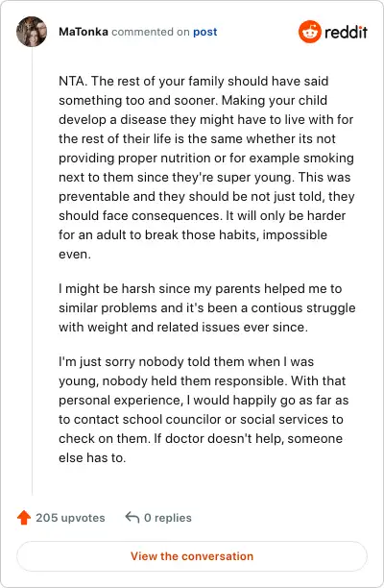Viewport: 384px width, 588px height.
Task: Click the orange upvote arrow icon
Action: [x=24, y=518]
